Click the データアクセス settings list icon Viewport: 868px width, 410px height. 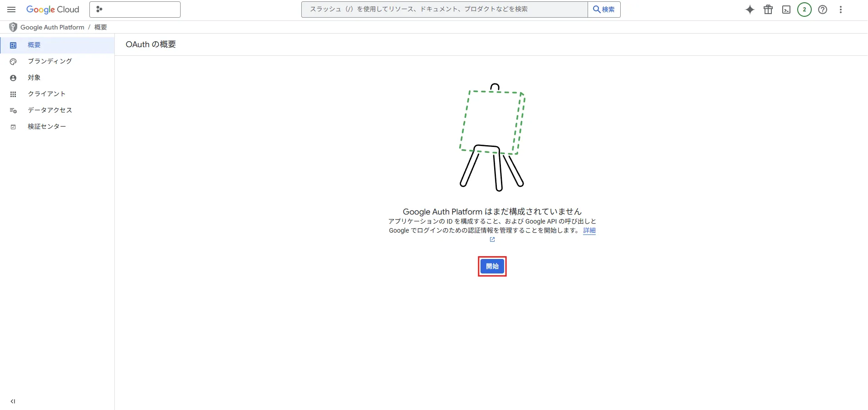tap(13, 111)
